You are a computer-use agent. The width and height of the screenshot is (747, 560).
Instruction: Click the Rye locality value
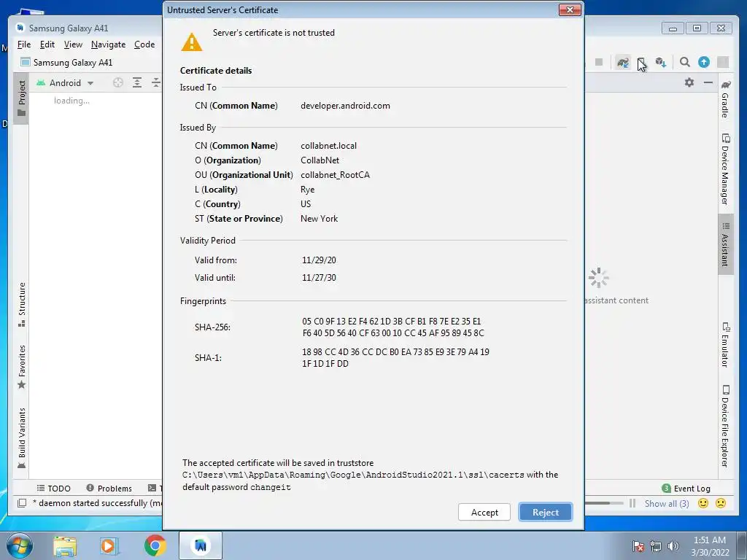308,190
